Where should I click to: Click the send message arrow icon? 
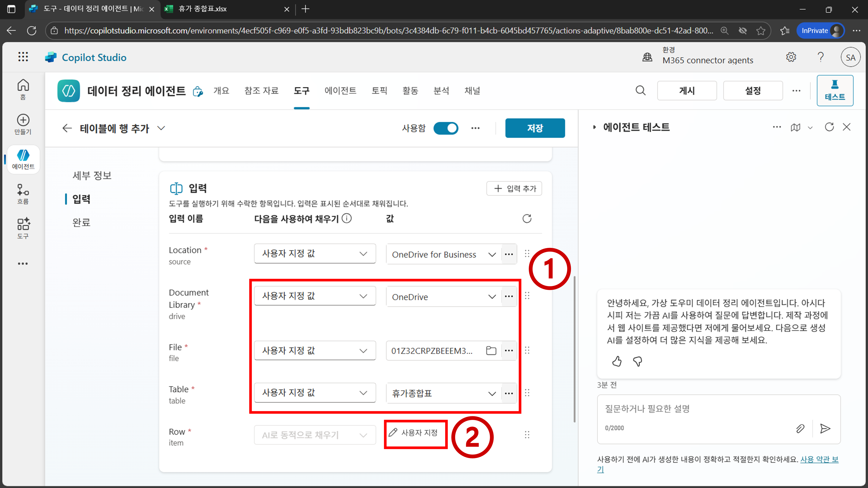tap(825, 428)
